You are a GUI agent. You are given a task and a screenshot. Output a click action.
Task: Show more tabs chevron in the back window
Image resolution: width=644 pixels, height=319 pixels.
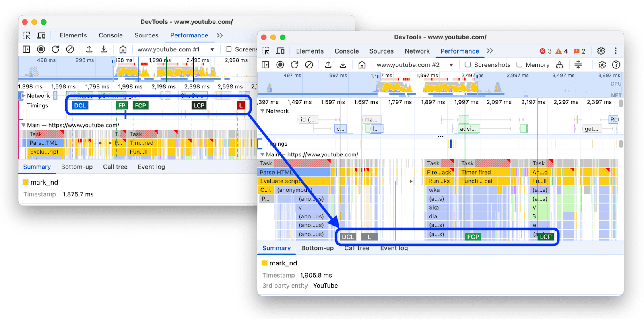219,35
